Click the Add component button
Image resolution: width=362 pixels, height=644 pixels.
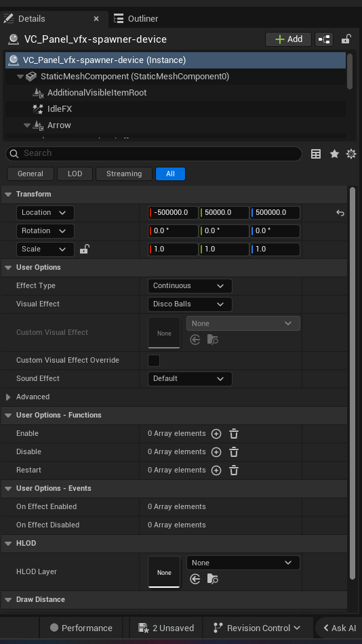coord(288,39)
